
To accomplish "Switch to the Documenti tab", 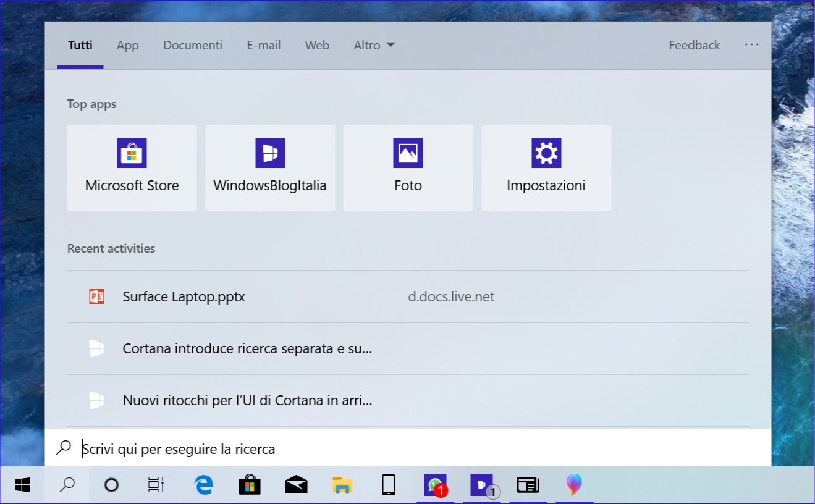I will (x=193, y=45).
